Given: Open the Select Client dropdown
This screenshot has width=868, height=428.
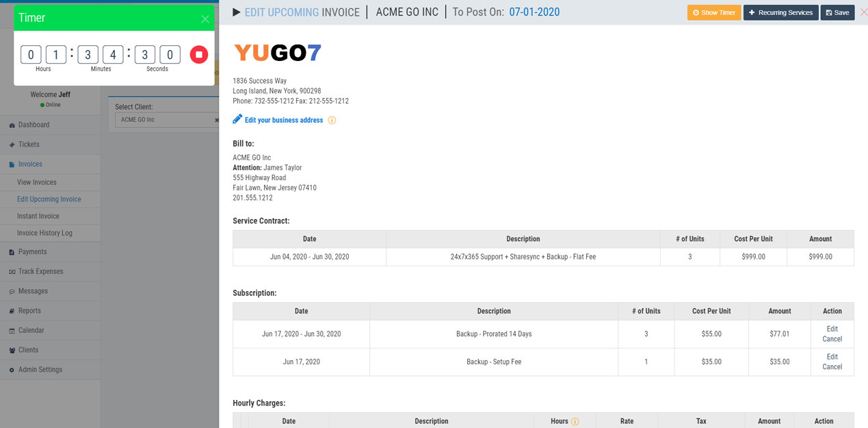Looking at the screenshot, I should click(164, 120).
